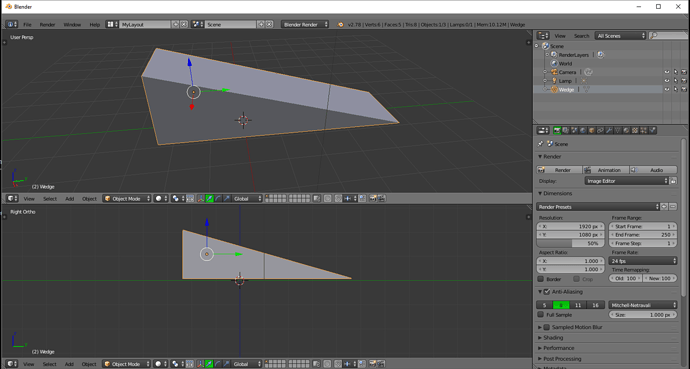Viewport: 690px width, 369px height.
Task: Click Lamp object icon in outliner
Action: click(554, 81)
